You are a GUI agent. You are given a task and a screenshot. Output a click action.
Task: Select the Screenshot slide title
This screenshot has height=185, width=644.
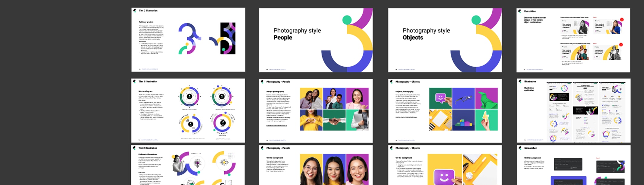(531, 148)
